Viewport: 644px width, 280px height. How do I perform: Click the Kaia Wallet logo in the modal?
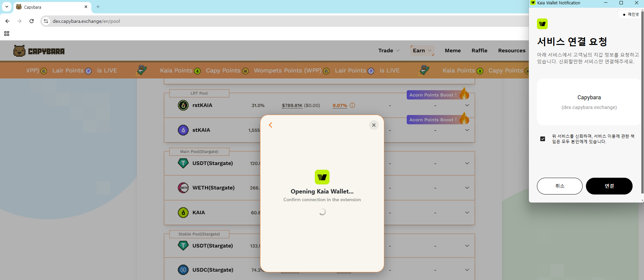click(x=322, y=177)
